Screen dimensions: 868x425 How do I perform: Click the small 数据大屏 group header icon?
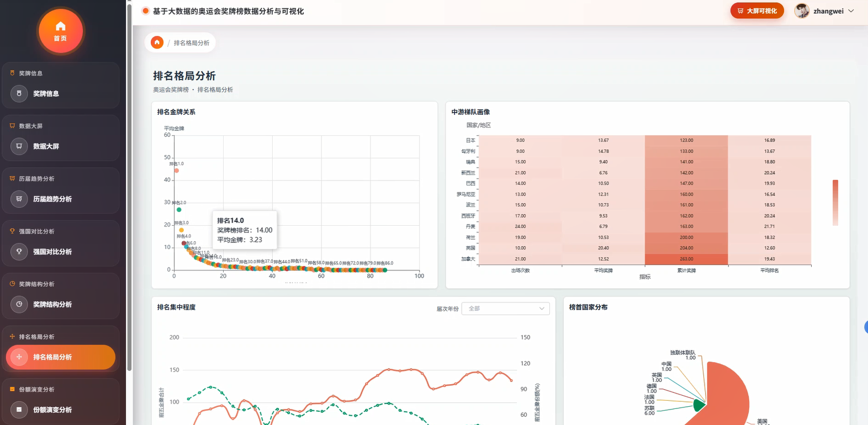click(x=12, y=126)
